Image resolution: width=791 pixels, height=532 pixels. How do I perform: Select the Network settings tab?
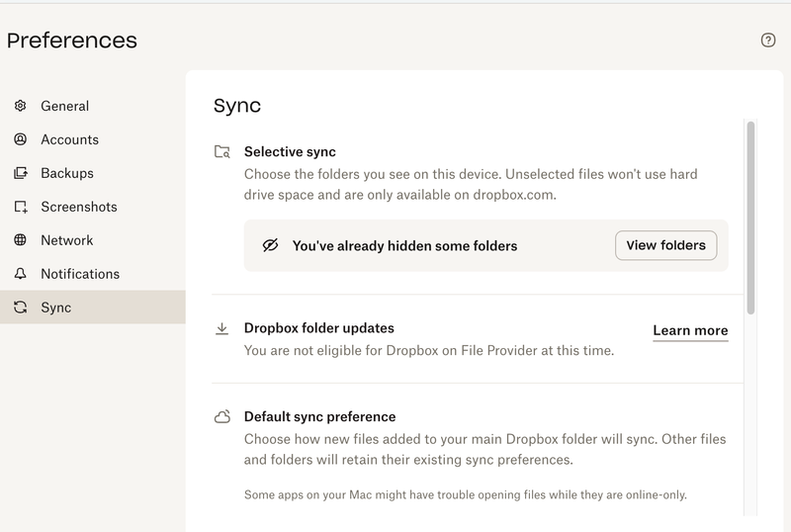coord(66,240)
